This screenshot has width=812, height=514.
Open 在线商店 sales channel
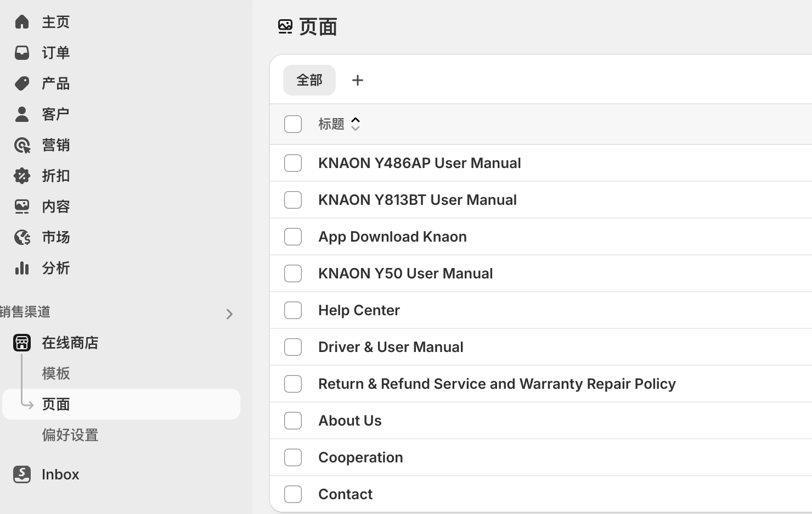click(70, 343)
